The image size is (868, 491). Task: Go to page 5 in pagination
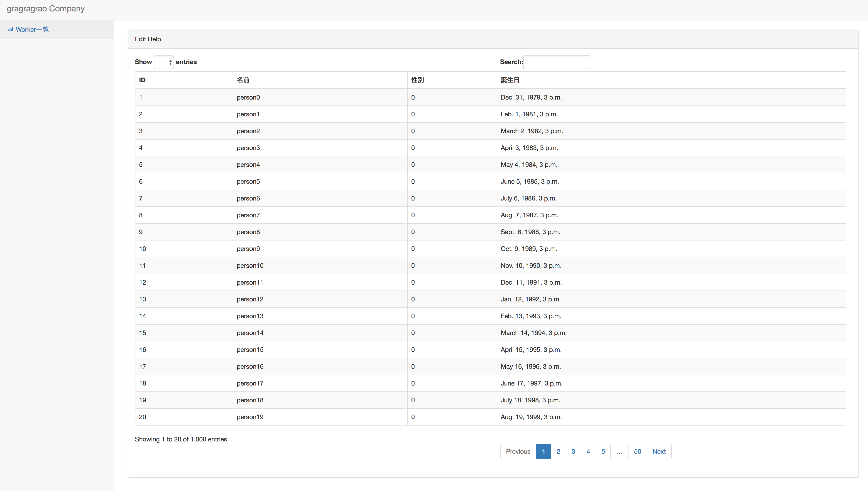coord(603,451)
